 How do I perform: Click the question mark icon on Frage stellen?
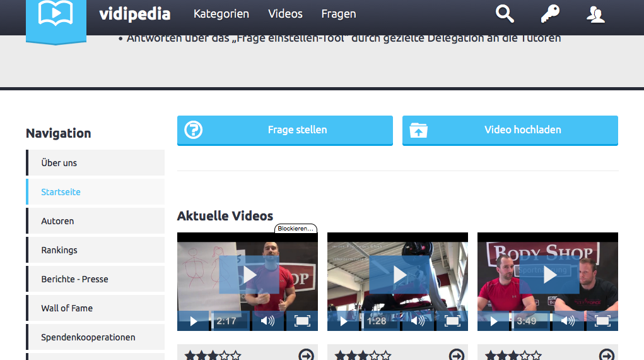(x=194, y=130)
